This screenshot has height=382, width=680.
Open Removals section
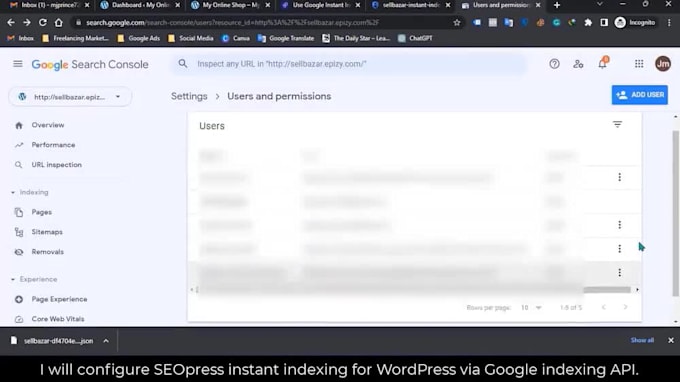coord(47,252)
